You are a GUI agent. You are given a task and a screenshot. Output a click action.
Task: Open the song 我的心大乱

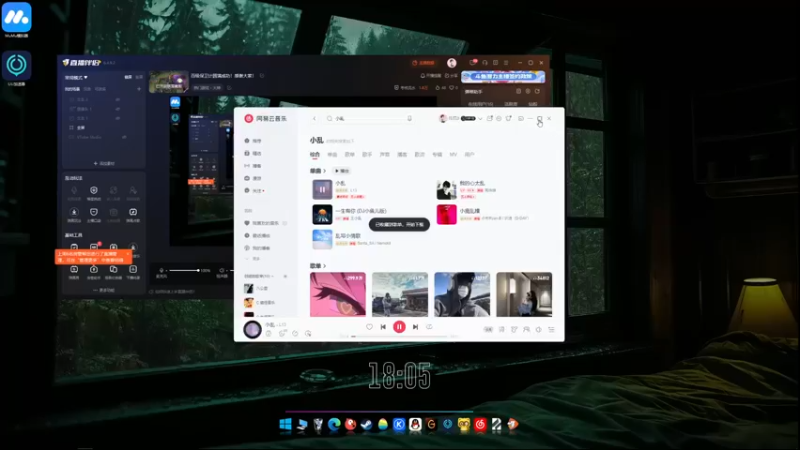pyautogui.click(x=472, y=183)
